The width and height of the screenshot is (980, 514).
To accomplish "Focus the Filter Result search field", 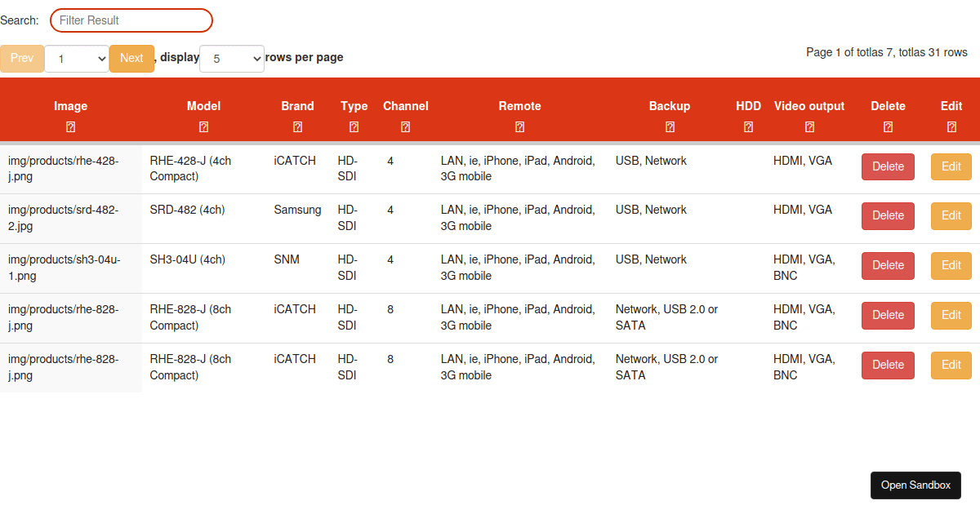I will click(131, 20).
